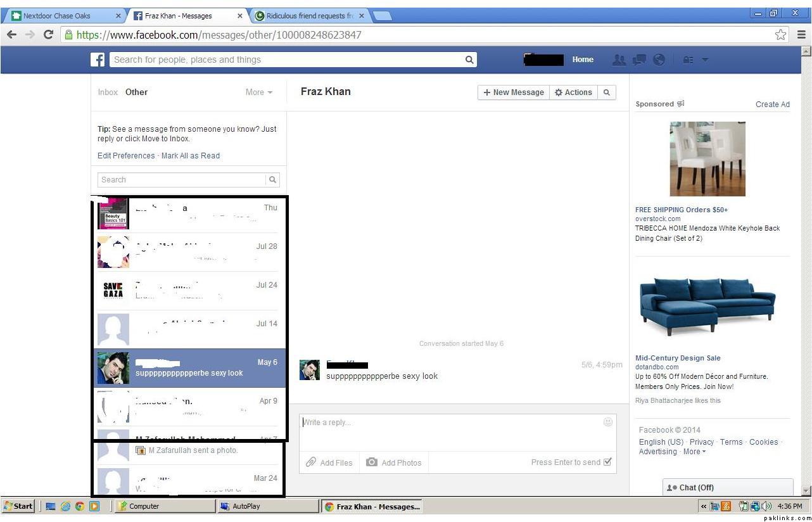
Task: Click the Facebook logo icon
Action: pyautogui.click(x=98, y=60)
